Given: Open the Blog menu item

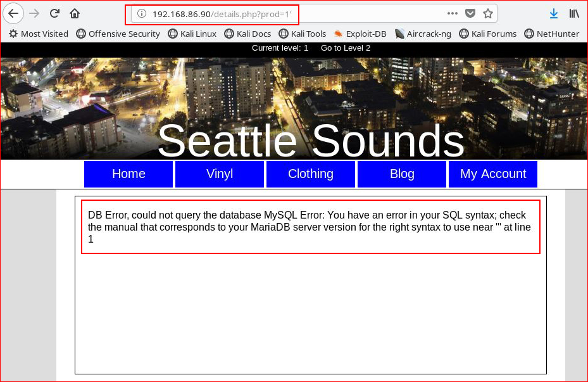Looking at the screenshot, I should [402, 174].
